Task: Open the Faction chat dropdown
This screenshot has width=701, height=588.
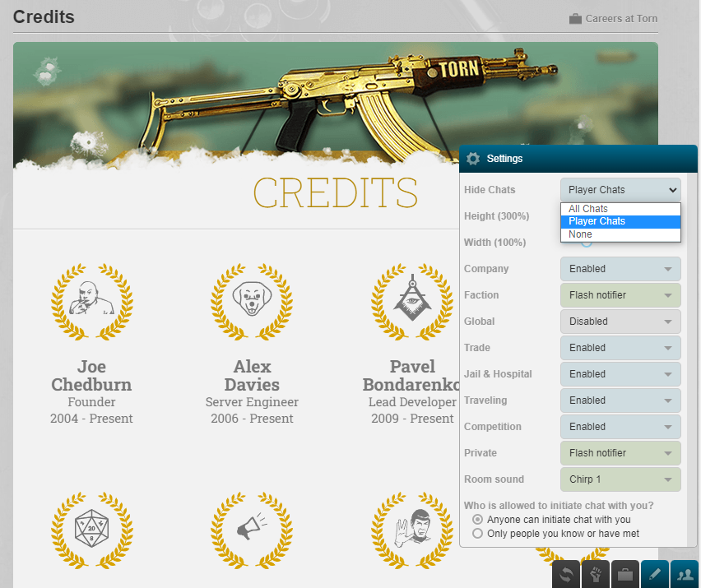Action: [x=620, y=295]
